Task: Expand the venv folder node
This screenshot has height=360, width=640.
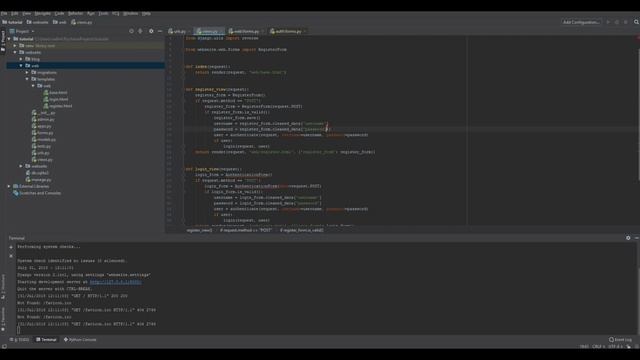Action: click(15, 46)
